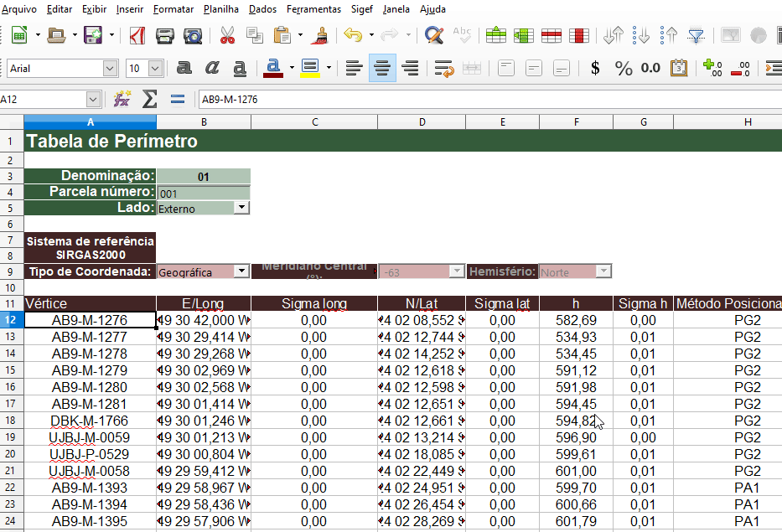782x532 pixels.
Task: Click the Formula equals icon
Action: click(x=178, y=99)
